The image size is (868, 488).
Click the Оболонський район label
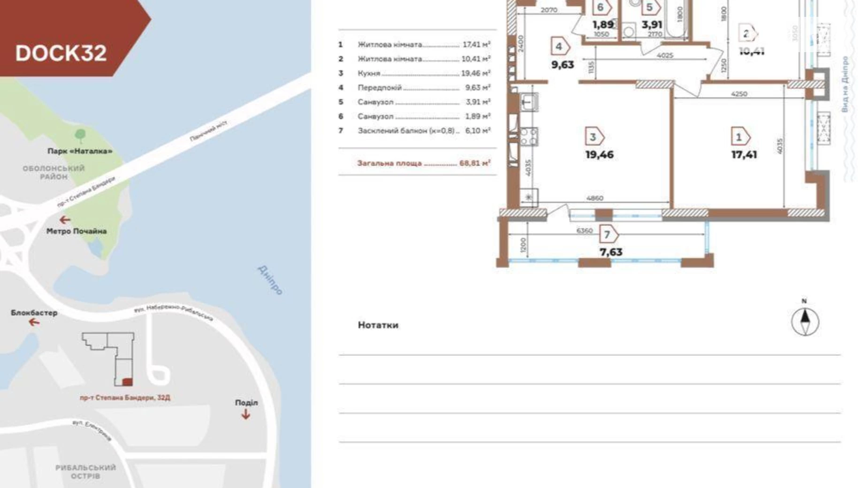pyautogui.click(x=54, y=172)
